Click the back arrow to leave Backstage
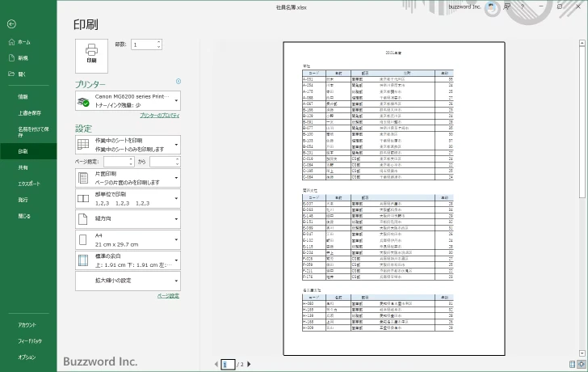The height and width of the screenshot is (372, 588). click(11, 24)
